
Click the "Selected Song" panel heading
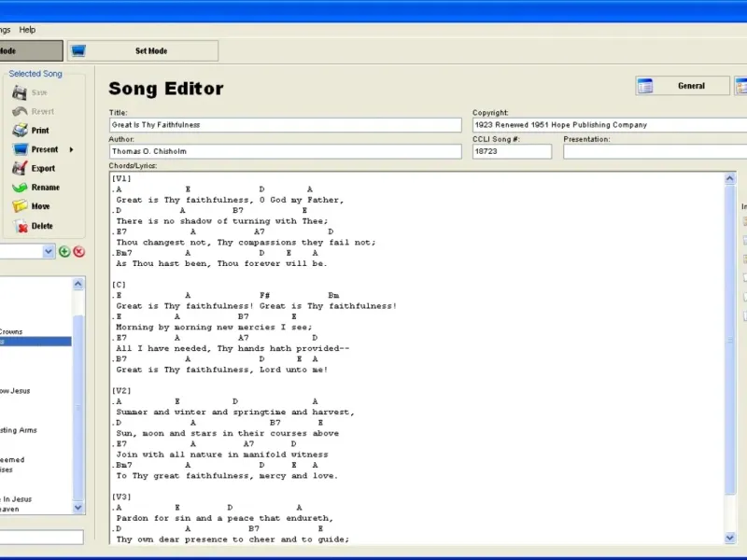click(x=35, y=74)
